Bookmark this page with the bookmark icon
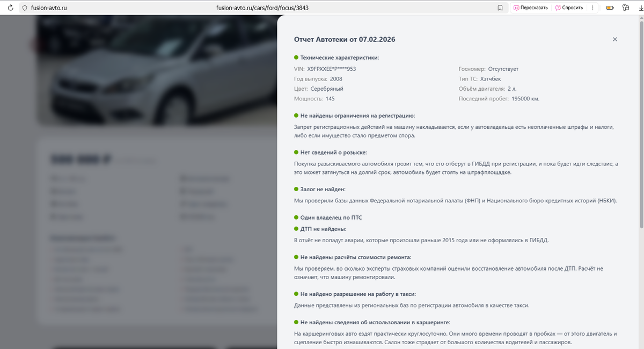 500,8
